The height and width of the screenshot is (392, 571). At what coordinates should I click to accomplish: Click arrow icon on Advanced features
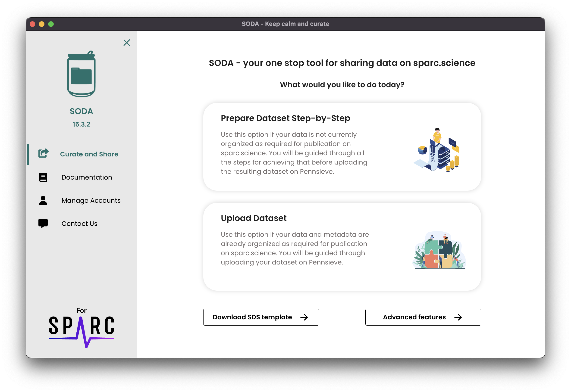(458, 317)
